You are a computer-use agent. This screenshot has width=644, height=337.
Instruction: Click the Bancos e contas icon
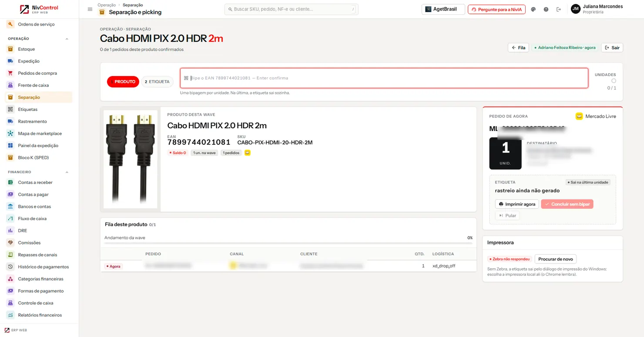pyautogui.click(x=10, y=207)
